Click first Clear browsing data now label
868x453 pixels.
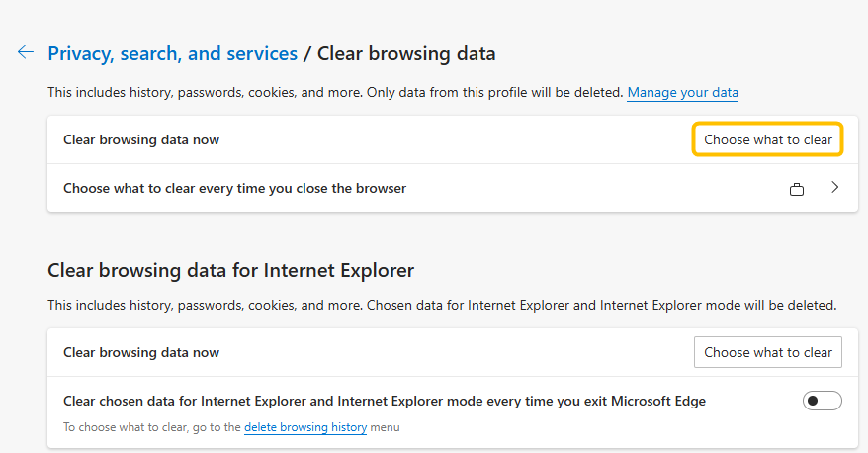[x=141, y=140]
